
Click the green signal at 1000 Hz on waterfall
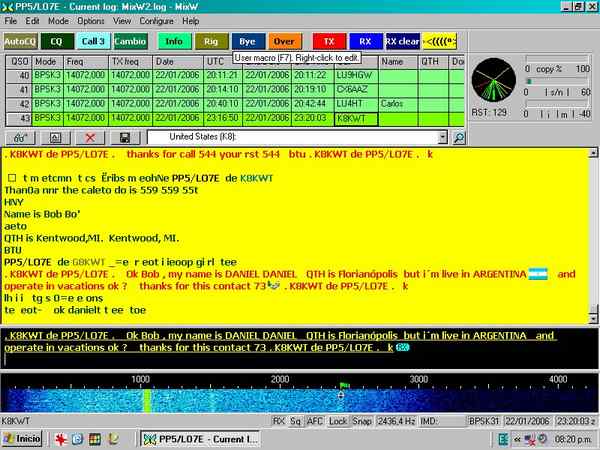pyautogui.click(x=147, y=401)
